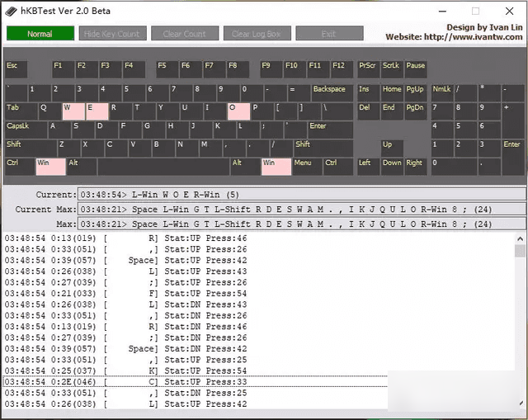The width and height of the screenshot is (528, 420).
Task: Click the PgUp key tile
Action: [x=416, y=93]
